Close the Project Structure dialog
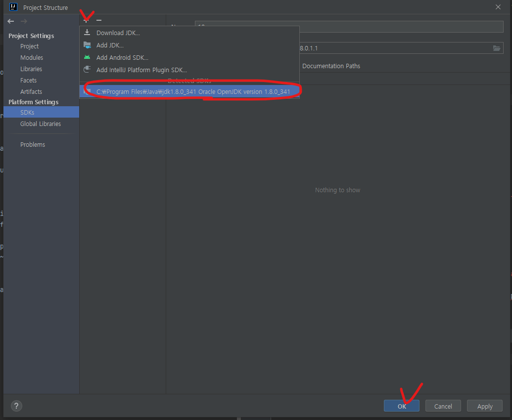Viewport: 512px width, 420px height. (498, 7)
